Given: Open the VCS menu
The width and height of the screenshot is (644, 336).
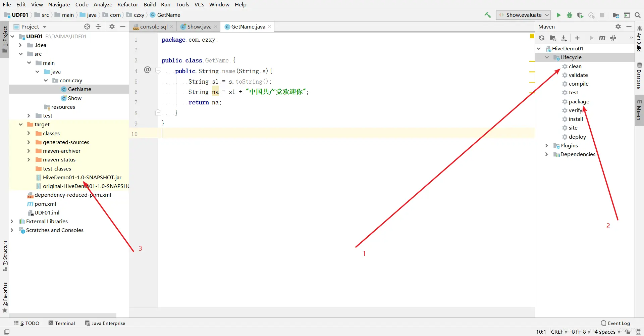Looking at the screenshot, I should coord(199,4).
